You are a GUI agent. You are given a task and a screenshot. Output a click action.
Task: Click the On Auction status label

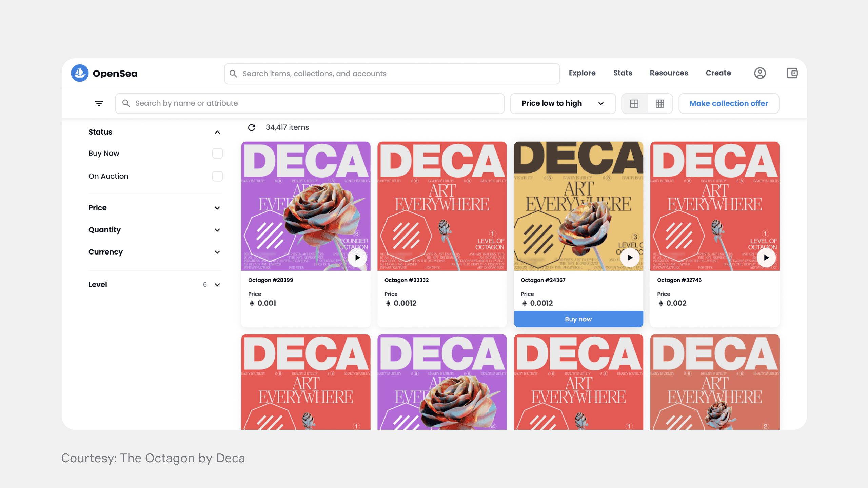tap(108, 176)
